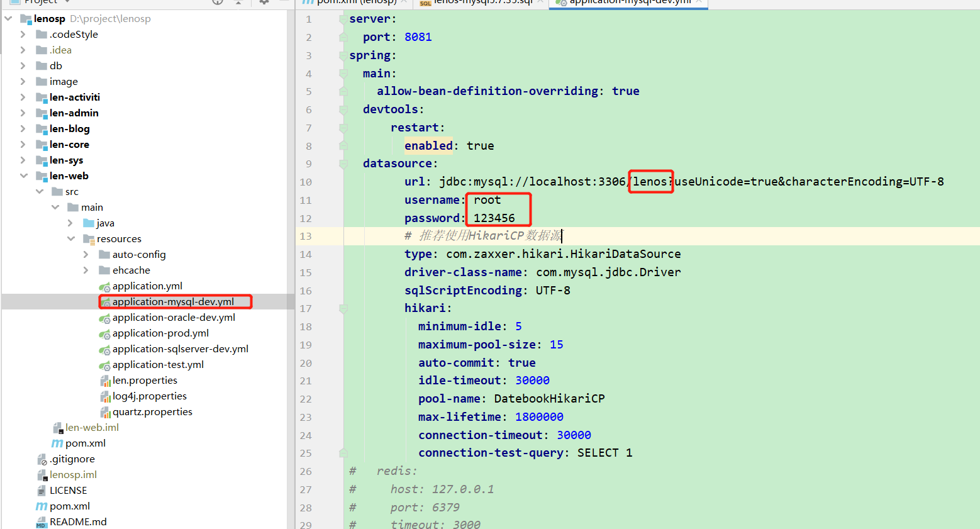Viewport: 980px width, 529px height.
Task: Click the len-activiti module folder icon
Action: 42,97
